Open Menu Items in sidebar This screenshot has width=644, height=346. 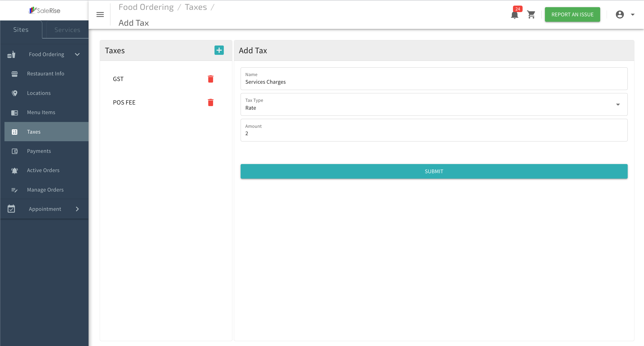tap(41, 112)
